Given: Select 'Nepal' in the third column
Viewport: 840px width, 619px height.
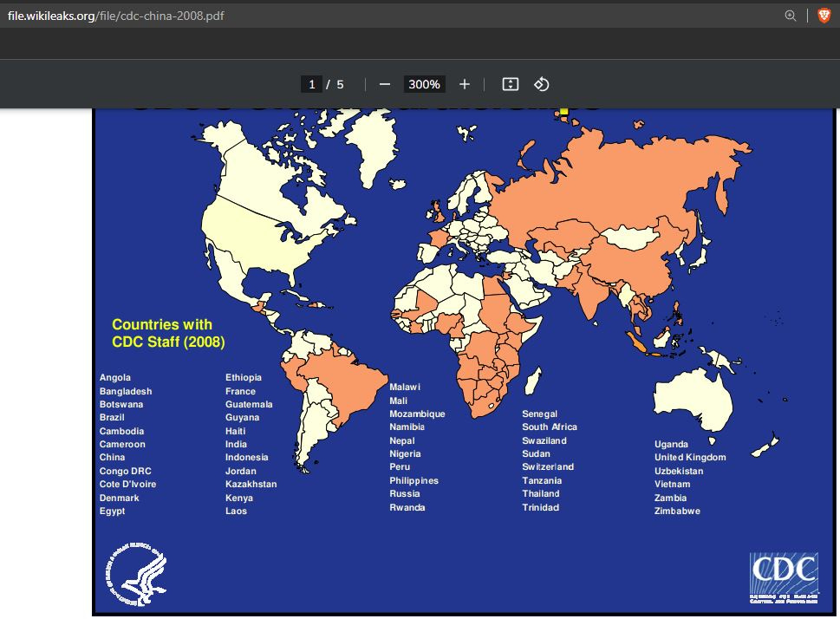Looking at the screenshot, I should [x=402, y=441].
